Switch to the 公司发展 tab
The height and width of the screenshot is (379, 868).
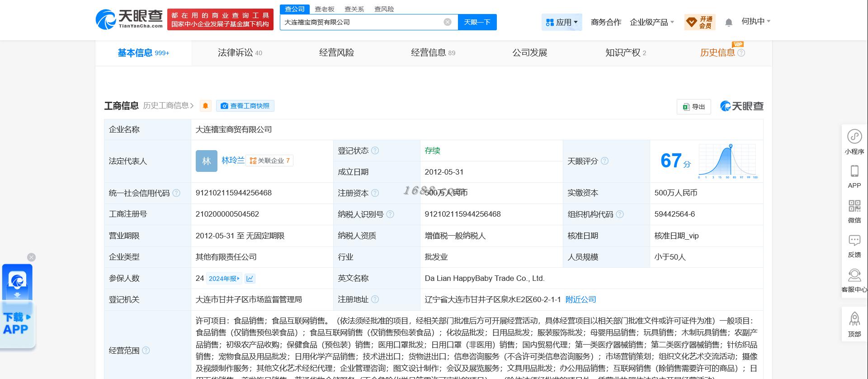[530, 53]
